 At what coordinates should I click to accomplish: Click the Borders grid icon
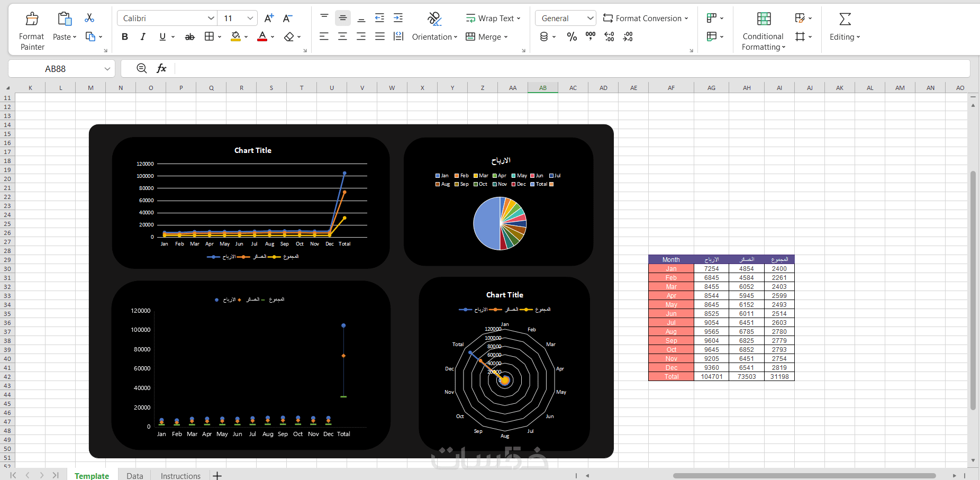coord(209,37)
